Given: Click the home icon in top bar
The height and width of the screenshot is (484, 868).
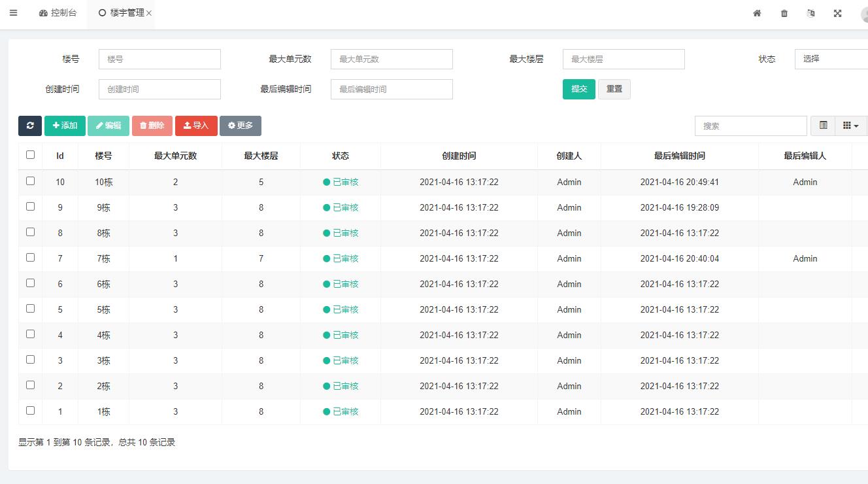Looking at the screenshot, I should tap(757, 13).
